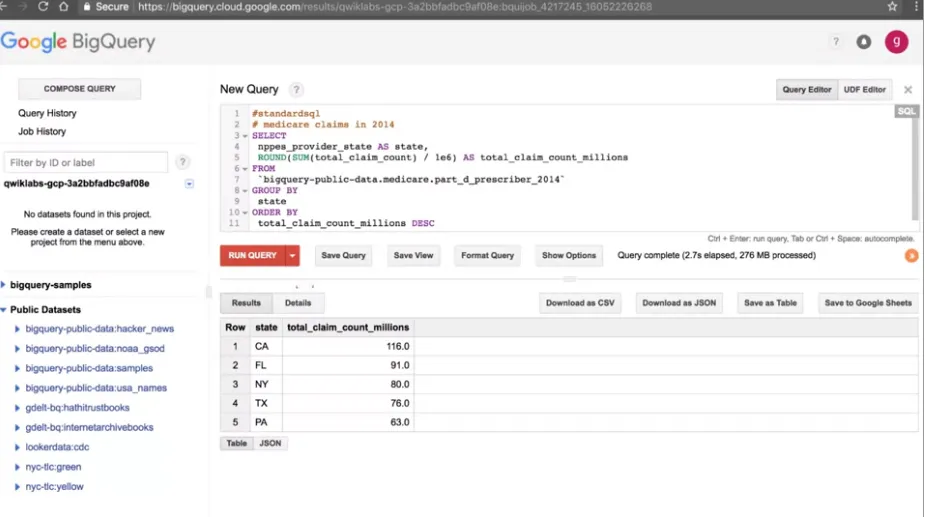Expand gdelt-bq:hathitrustbooks dataset
This screenshot has width=925, height=517.
pyautogui.click(x=17, y=408)
